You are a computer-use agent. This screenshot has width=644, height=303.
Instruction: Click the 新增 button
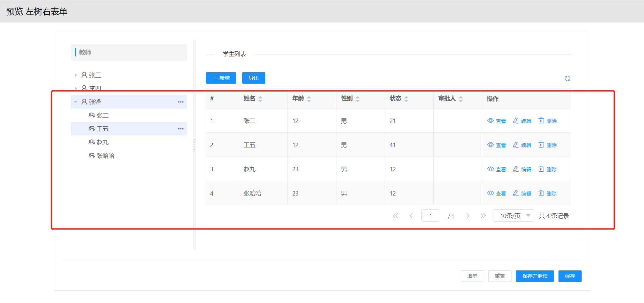pos(221,78)
